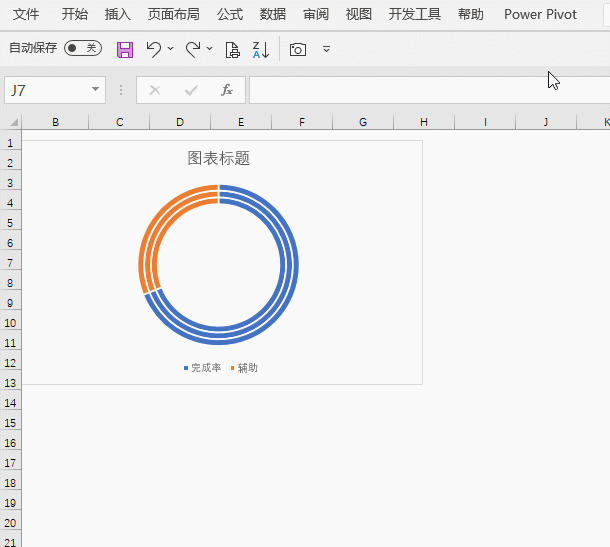Expand the Undo history dropdown arrow

pos(170,49)
